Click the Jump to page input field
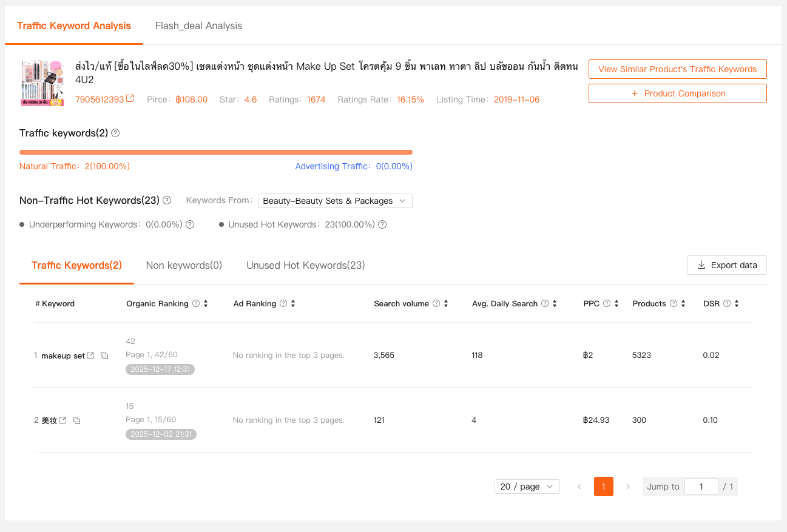 pos(701,487)
